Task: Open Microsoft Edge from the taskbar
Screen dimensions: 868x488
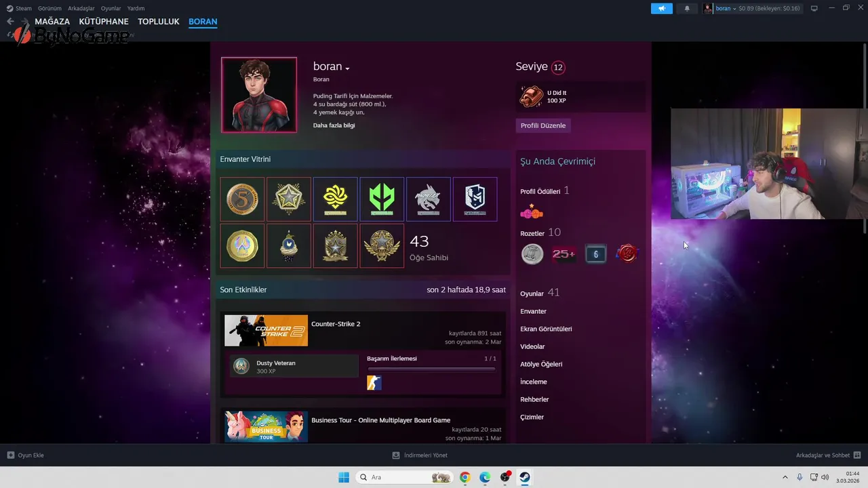Action: coord(485,477)
